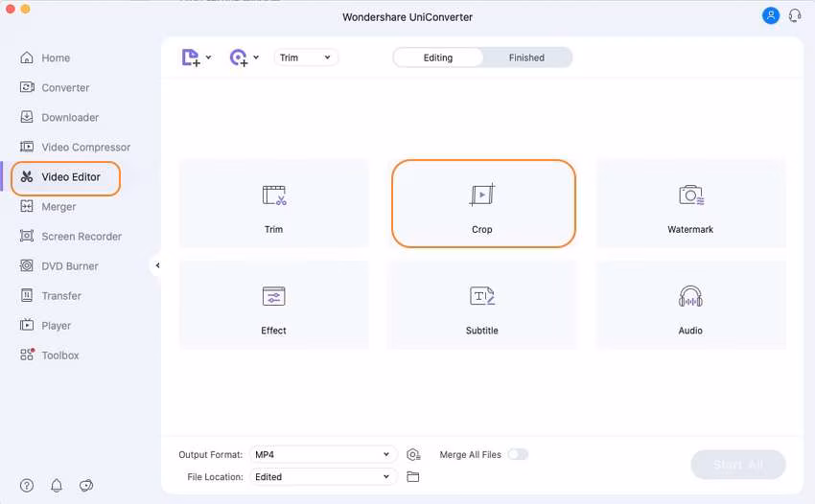Toggle the Merge All Files switch
Viewport: 815px width, 504px height.
(x=518, y=454)
